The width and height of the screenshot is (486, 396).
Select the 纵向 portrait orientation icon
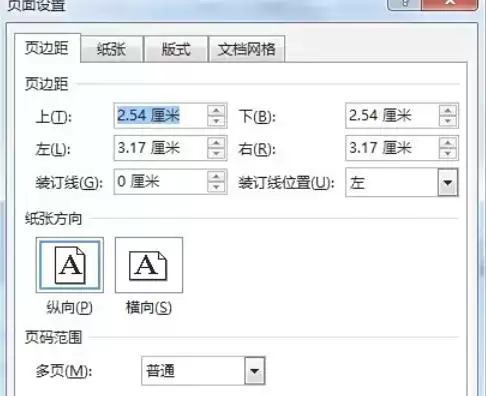pos(70,265)
